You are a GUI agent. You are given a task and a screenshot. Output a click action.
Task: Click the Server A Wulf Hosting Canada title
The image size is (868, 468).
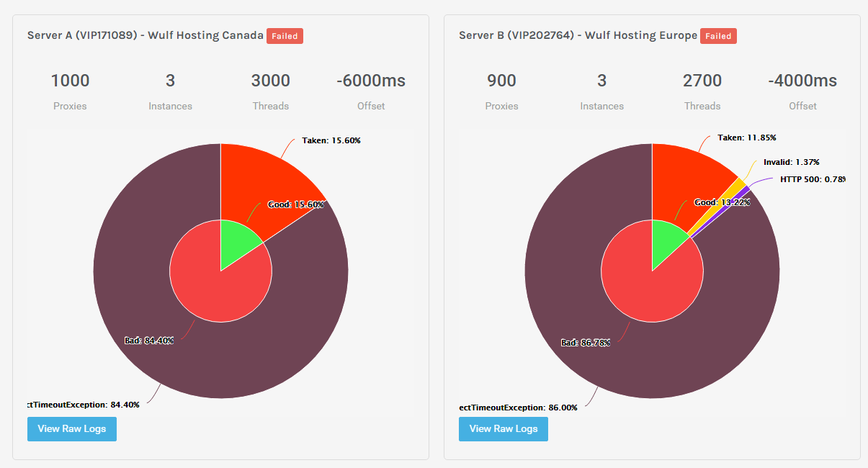coord(146,35)
